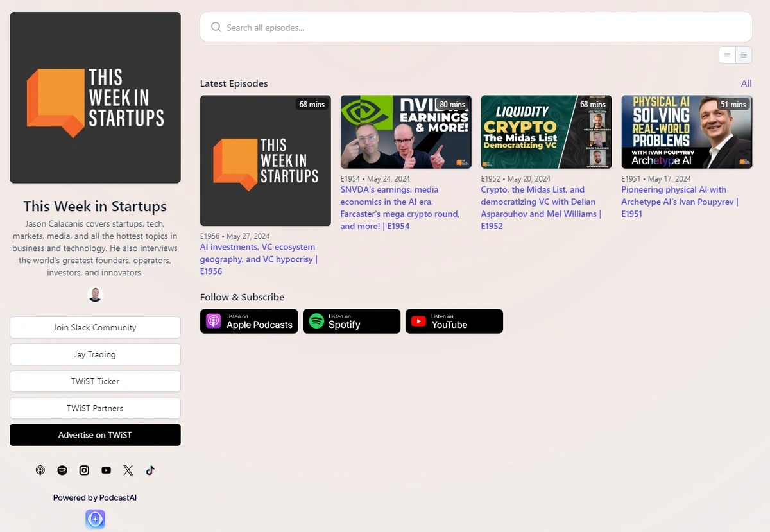This screenshot has height=532, width=770.
Task: Click the Follow & Subscribe heading
Action: (x=242, y=297)
